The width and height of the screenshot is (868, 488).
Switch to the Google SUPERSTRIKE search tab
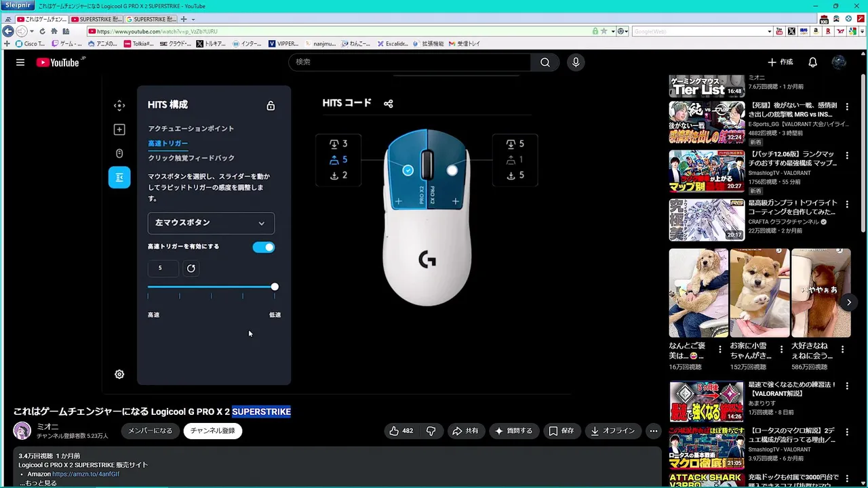pyautogui.click(x=151, y=19)
